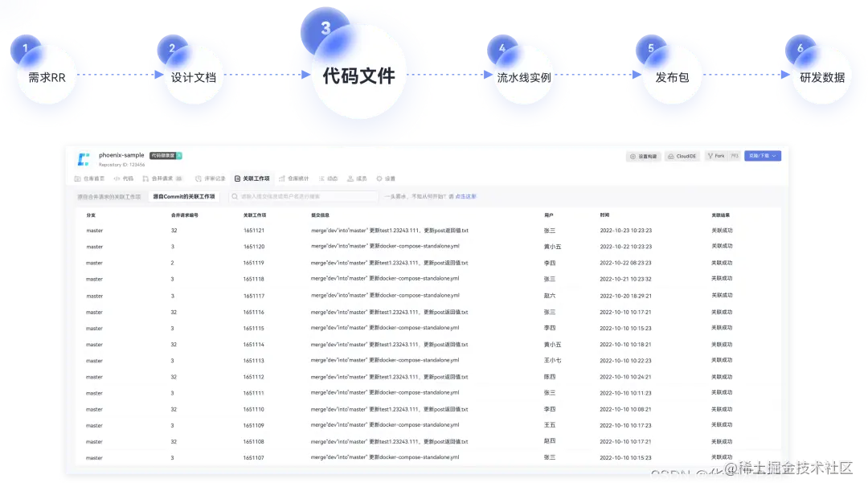Open the 合并请求 tab

(162, 178)
